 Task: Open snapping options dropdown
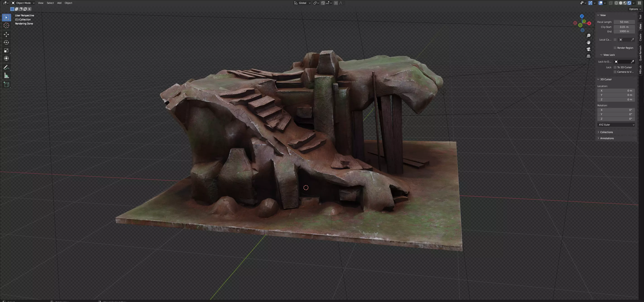[329, 3]
